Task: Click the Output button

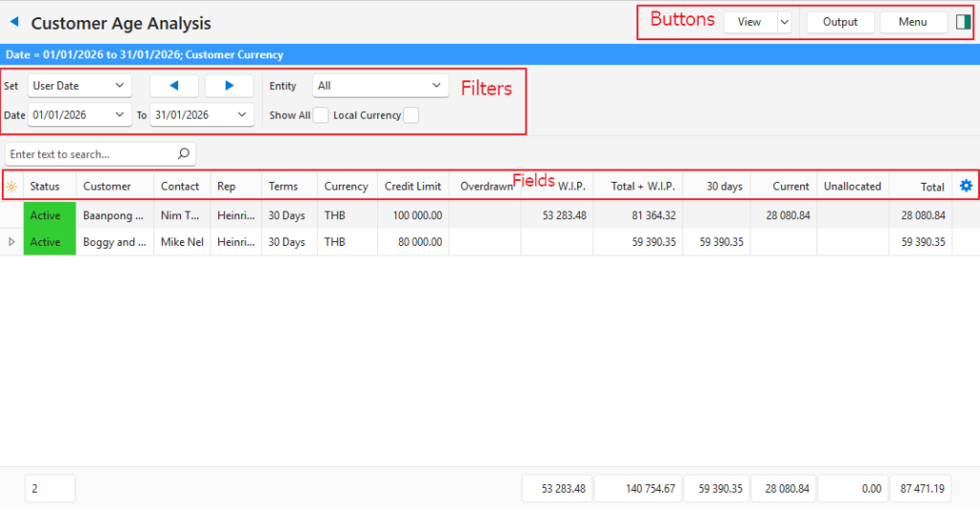Action: [x=839, y=22]
